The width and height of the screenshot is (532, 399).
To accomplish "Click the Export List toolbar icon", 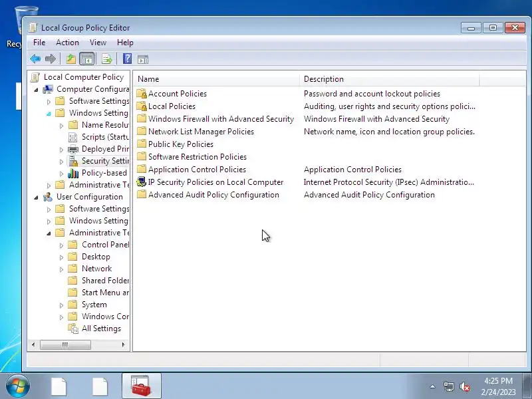I will tap(107, 59).
